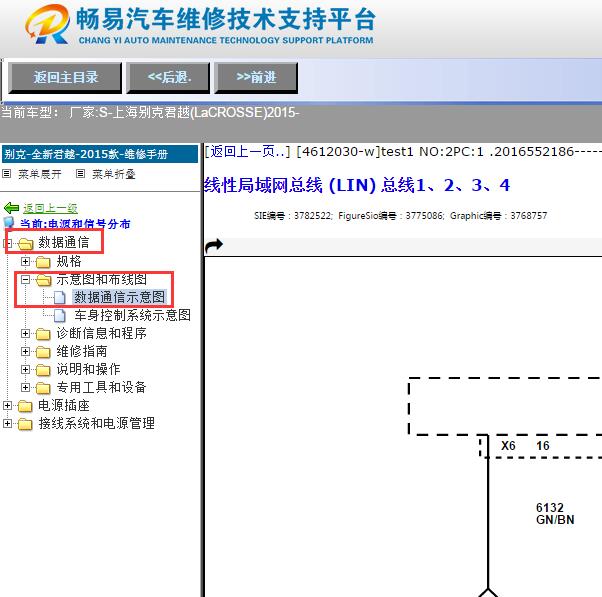This screenshot has height=597, width=602.
Task: Click the 返回主目录 button
Action: [65, 78]
